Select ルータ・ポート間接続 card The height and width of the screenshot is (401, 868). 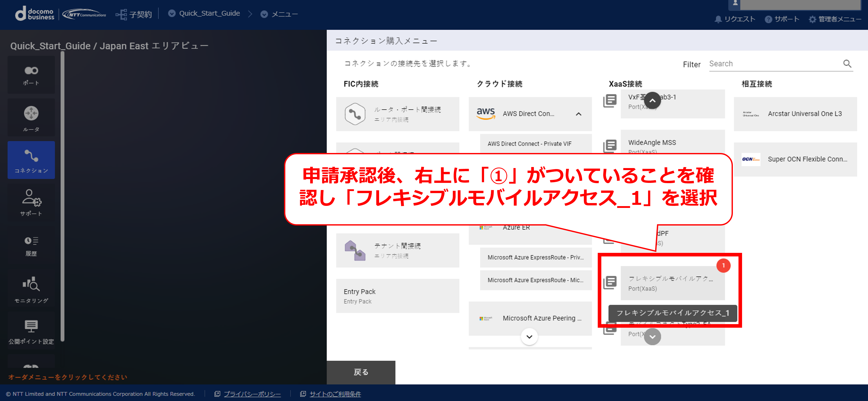tap(398, 114)
